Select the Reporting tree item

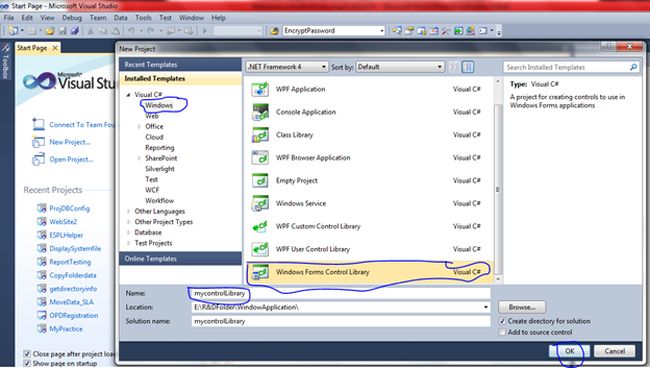(x=160, y=148)
